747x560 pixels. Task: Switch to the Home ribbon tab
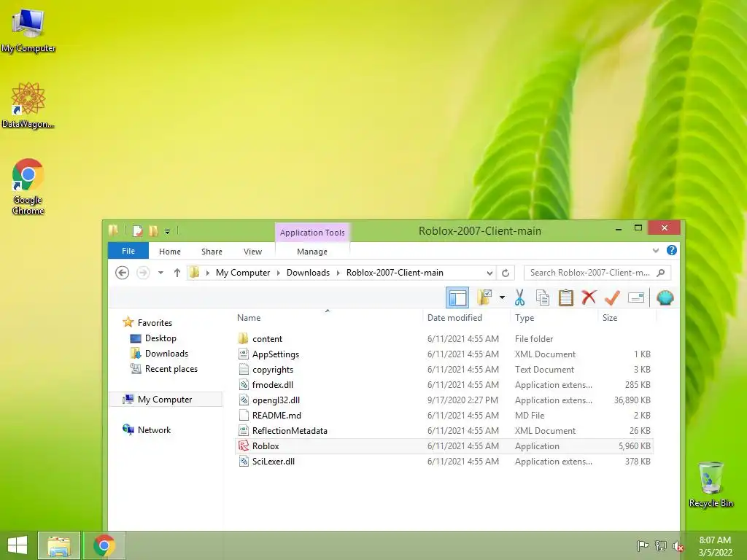coord(169,252)
